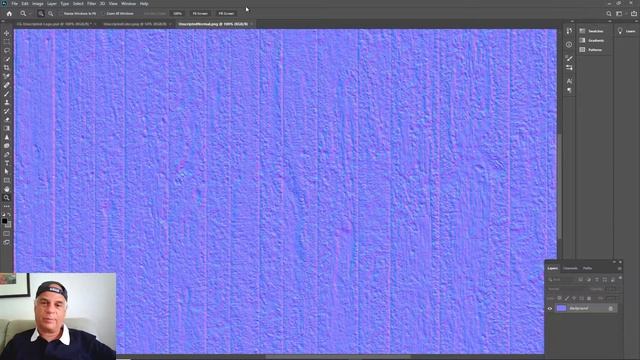Select the Clone Stamp tool

[x=7, y=102]
